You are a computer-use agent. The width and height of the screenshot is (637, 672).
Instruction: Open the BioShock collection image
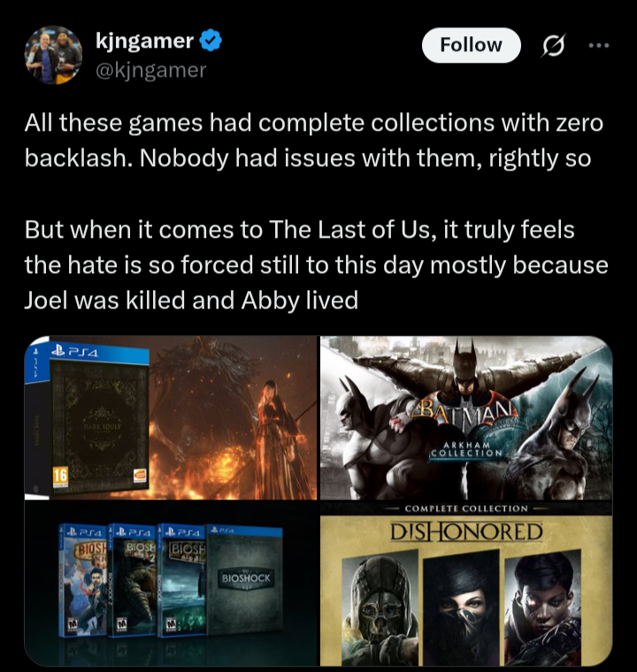(x=171, y=584)
